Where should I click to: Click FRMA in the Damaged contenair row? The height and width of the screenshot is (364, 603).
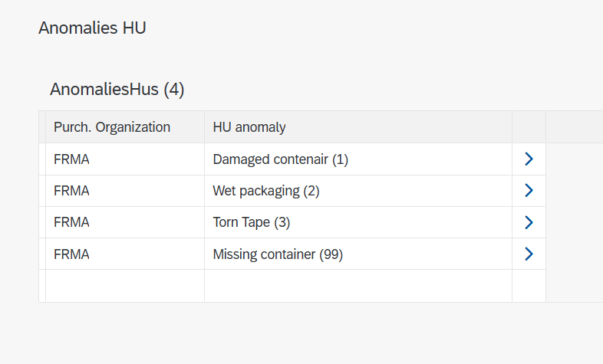[x=71, y=159]
